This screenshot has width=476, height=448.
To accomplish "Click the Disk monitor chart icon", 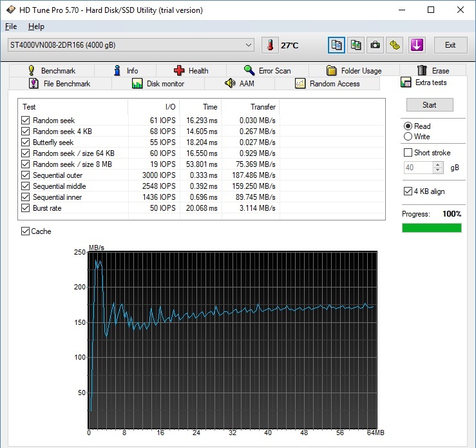I will pyautogui.click(x=137, y=83).
